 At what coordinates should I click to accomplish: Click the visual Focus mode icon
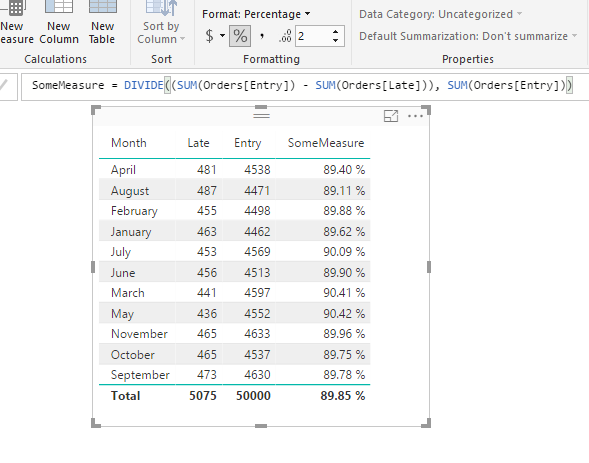coord(391,116)
